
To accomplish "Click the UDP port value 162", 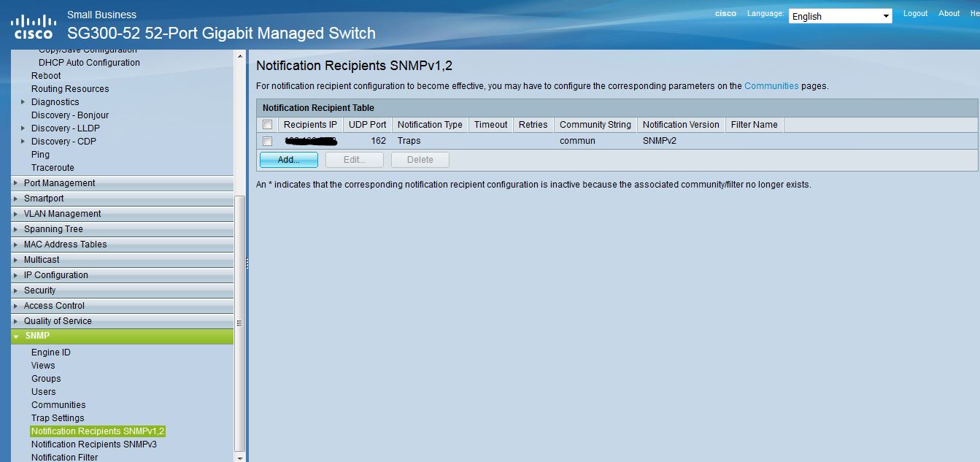I will 378,141.
